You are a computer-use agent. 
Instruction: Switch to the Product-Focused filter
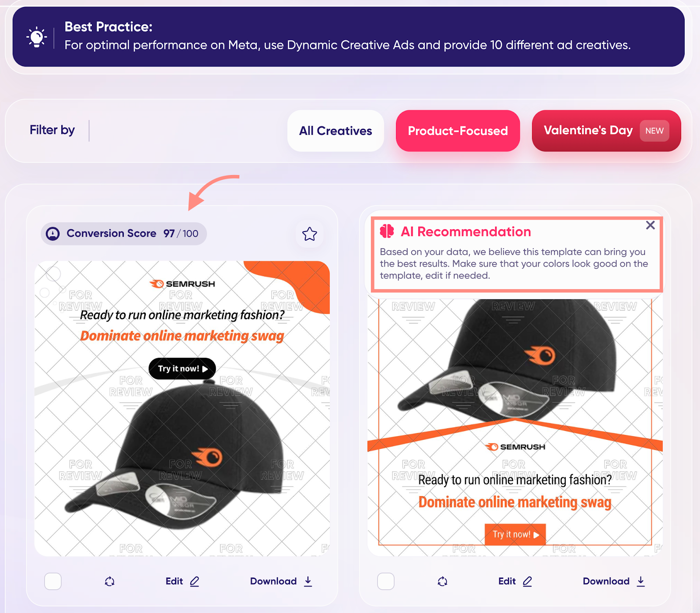point(458,130)
